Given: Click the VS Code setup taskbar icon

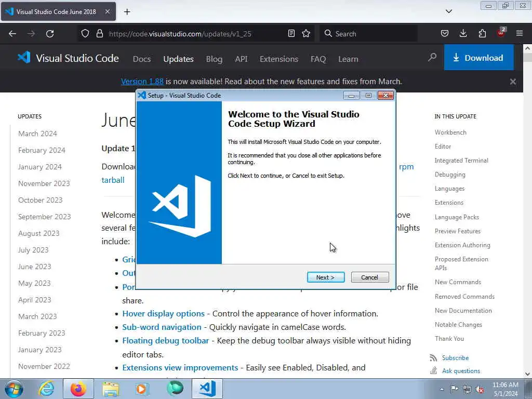Looking at the screenshot, I should click(x=207, y=389).
